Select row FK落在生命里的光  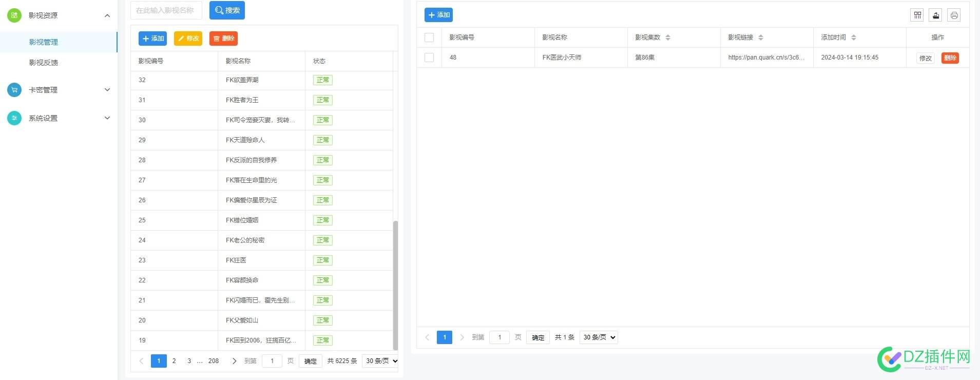pos(262,180)
